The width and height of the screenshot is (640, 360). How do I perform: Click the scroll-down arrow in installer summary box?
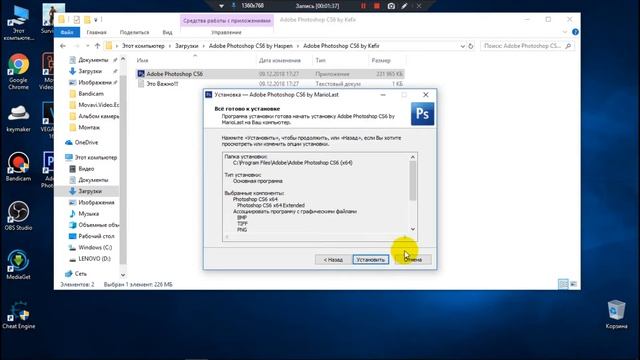pyautogui.click(x=413, y=229)
